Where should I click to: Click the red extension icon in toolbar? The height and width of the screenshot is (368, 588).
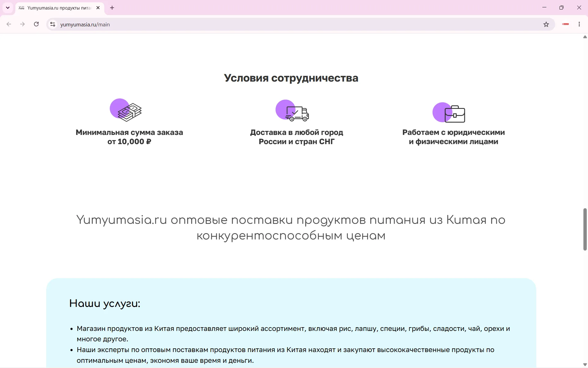tap(565, 24)
